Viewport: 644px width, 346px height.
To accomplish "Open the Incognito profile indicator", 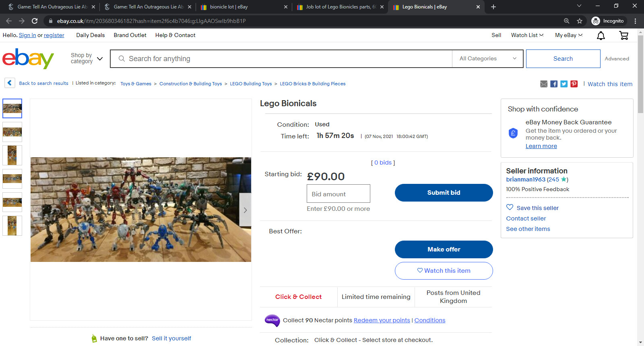I will pos(608,21).
